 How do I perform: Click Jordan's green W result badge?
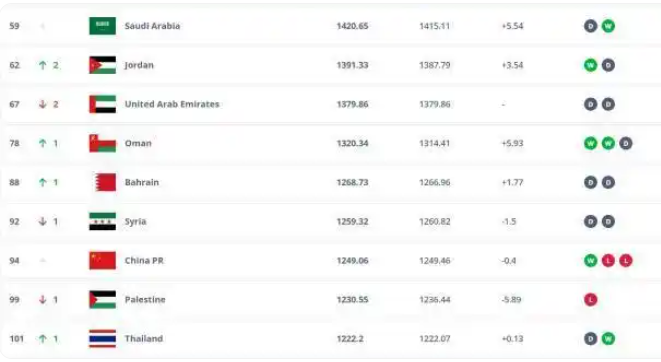(x=591, y=65)
